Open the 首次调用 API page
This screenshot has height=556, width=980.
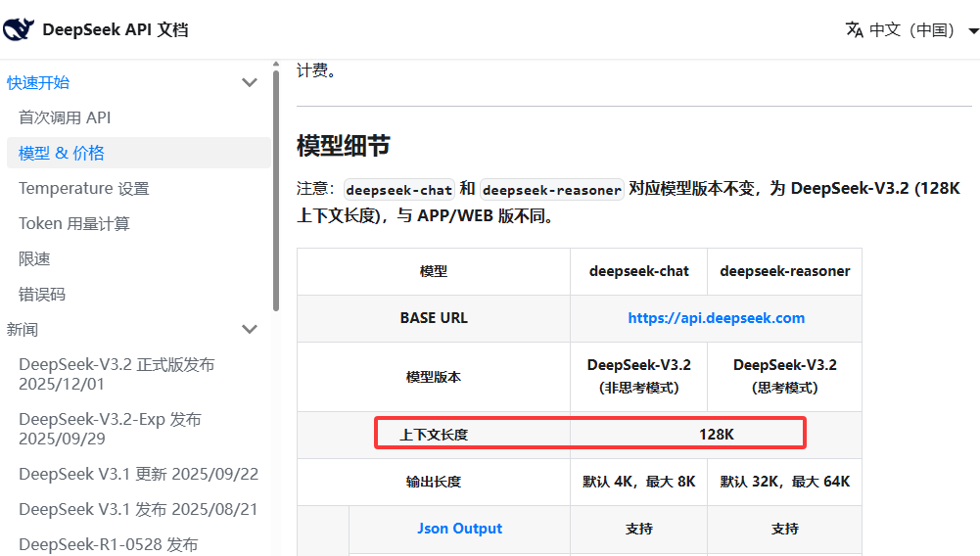coord(65,117)
